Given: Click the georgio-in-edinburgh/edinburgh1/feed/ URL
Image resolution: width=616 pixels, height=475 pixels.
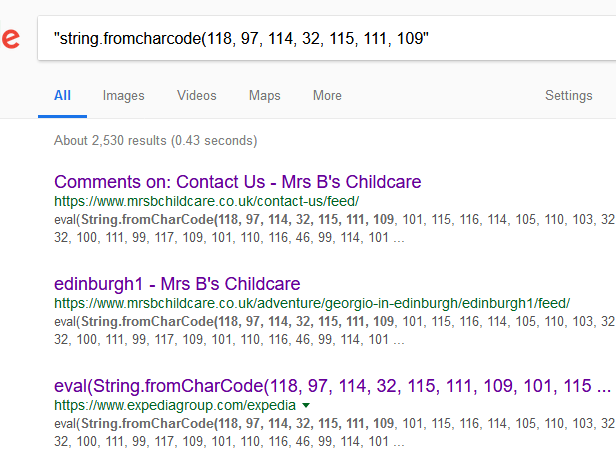Looking at the screenshot, I should tap(312, 303).
